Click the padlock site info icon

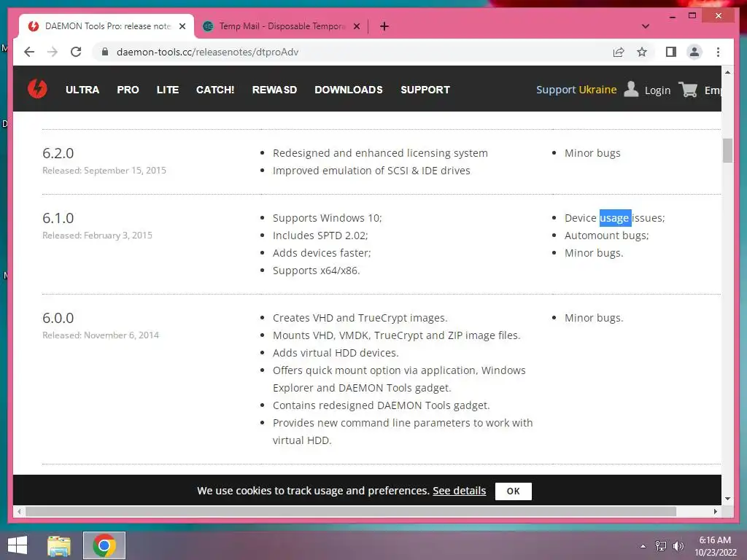pos(105,52)
